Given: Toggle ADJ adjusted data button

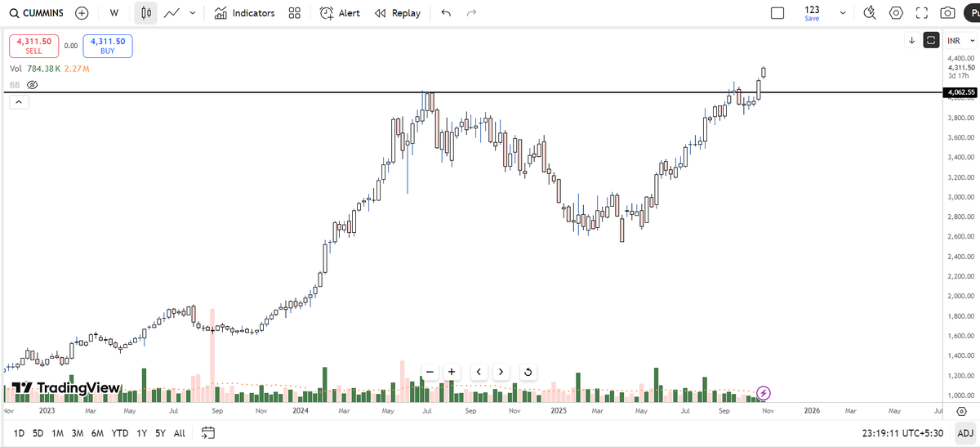Looking at the screenshot, I should click(964, 433).
